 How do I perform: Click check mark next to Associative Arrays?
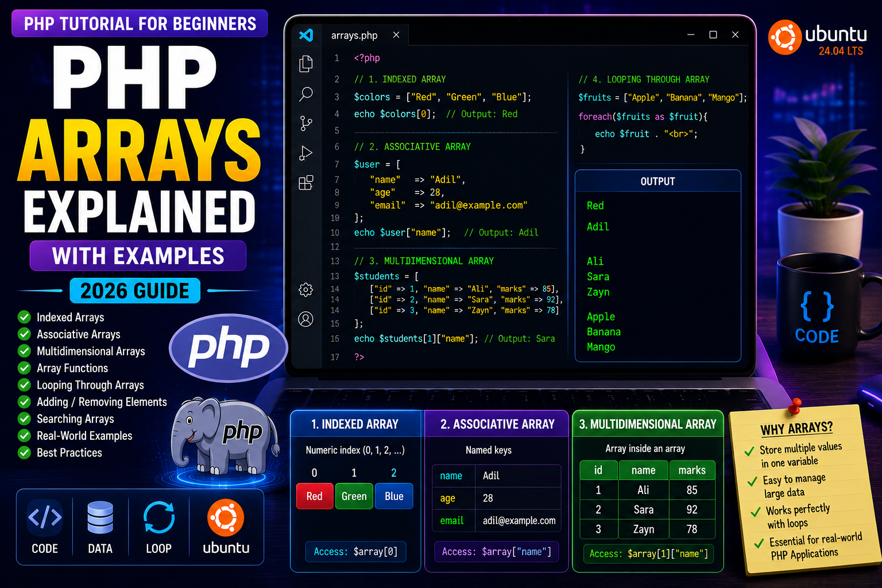(24, 334)
